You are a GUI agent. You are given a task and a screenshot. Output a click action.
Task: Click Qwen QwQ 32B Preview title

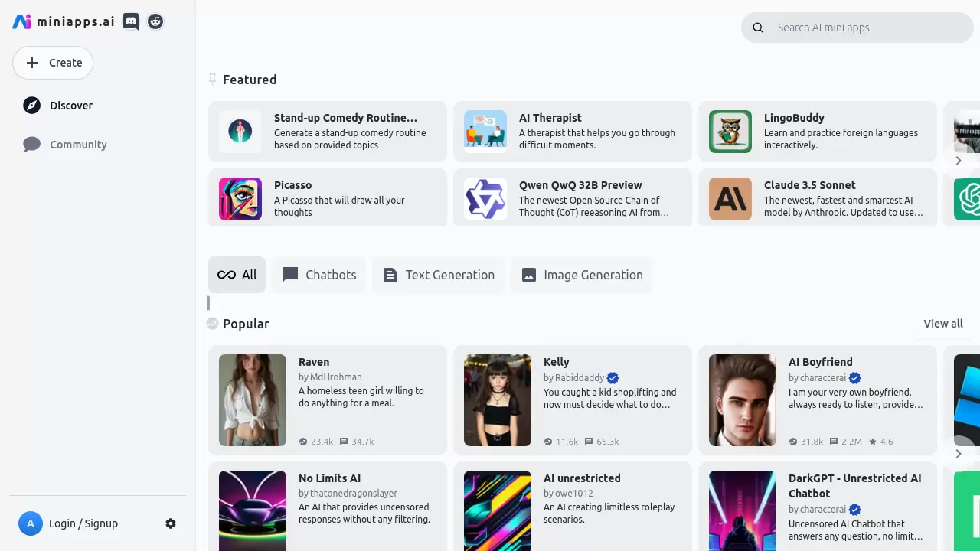click(580, 185)
